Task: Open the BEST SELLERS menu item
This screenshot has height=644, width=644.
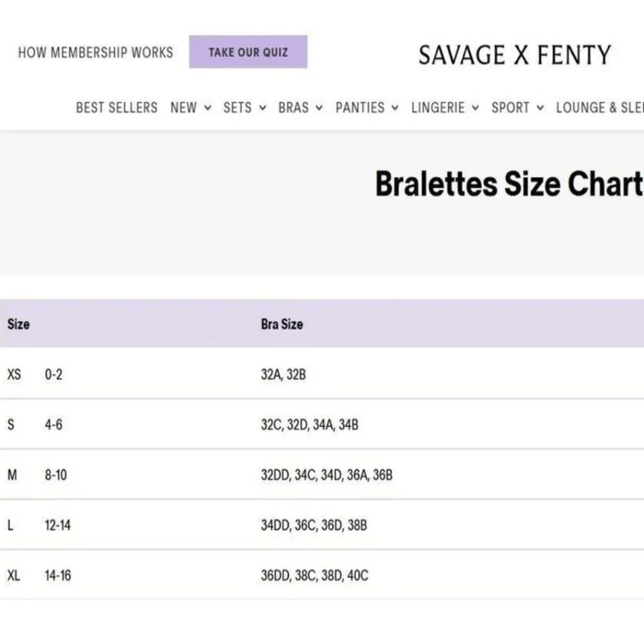Action: [x=117, y=108]
